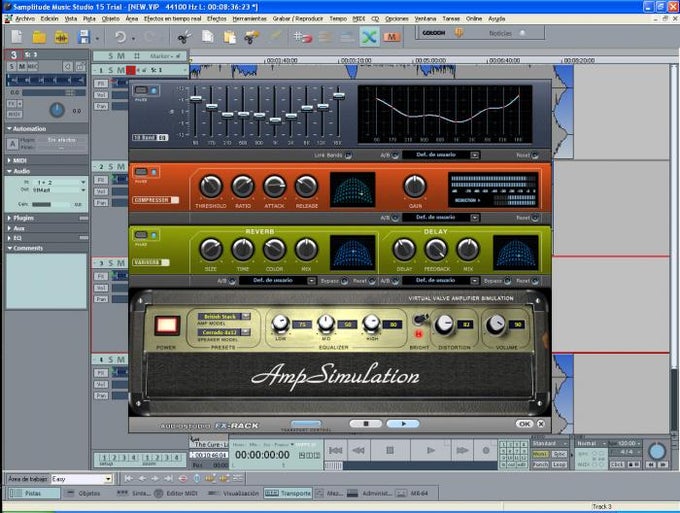This screenshot has height=513, width=680.
Task: Toggle Bypass for the Delay section
Action: 507,281
